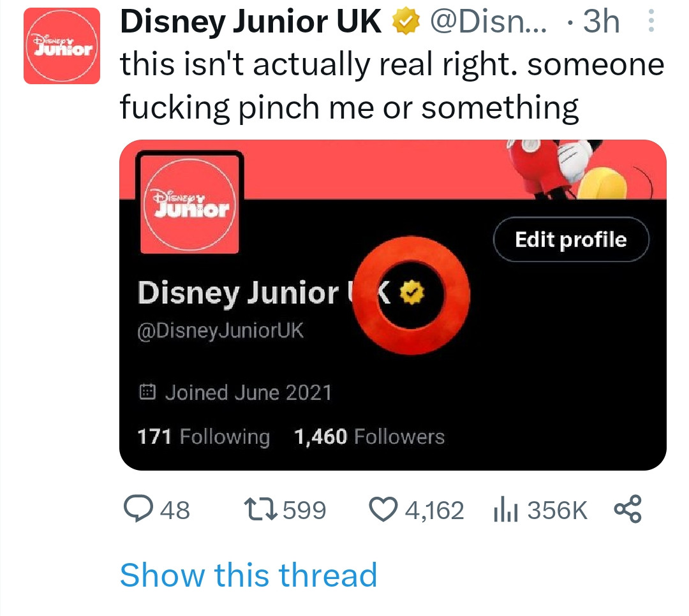Click the bold Disney Junior UK author name

(251, 24)
